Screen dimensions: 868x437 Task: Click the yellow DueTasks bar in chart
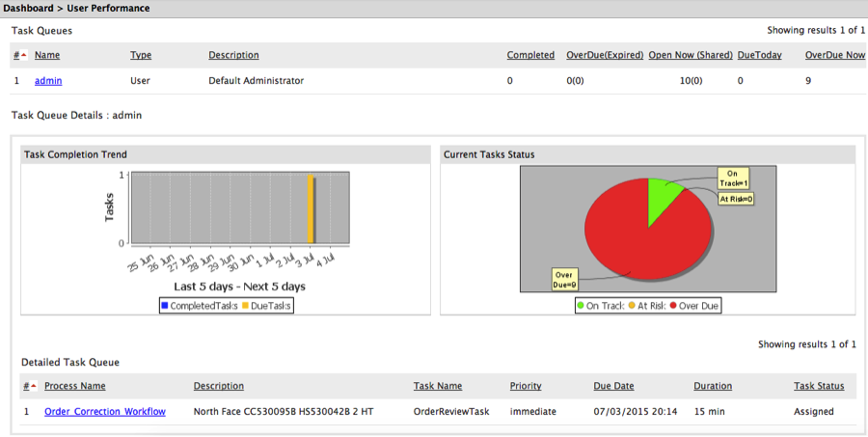[310, 209]
